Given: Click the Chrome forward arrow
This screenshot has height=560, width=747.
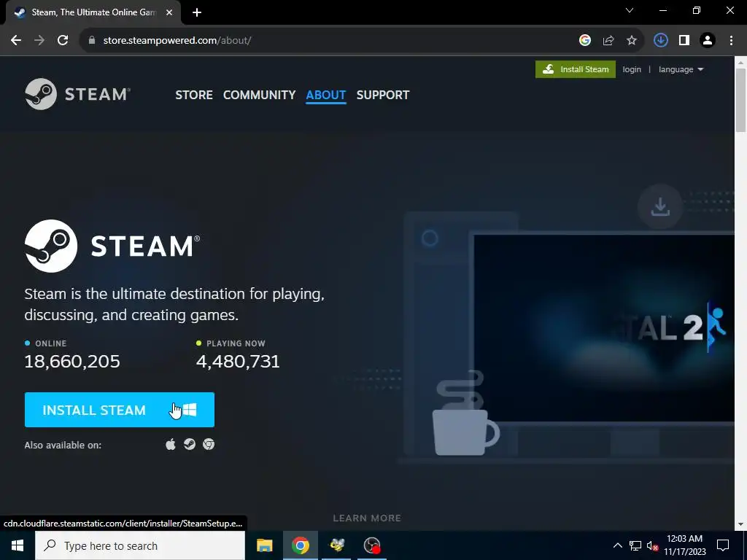Looking at the screenshot, I should point(39,41).
